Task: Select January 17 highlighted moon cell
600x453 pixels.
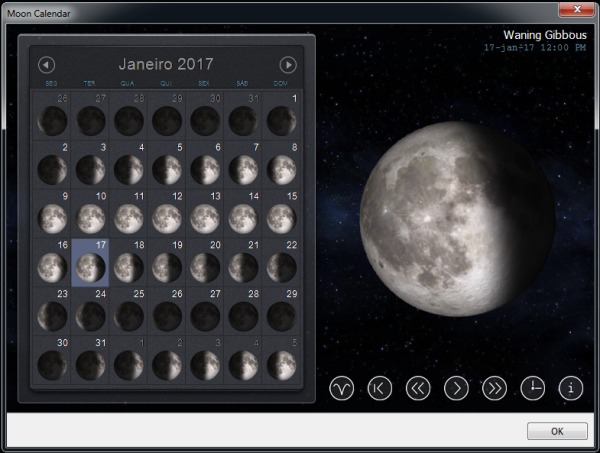Action: pos(90,263)
